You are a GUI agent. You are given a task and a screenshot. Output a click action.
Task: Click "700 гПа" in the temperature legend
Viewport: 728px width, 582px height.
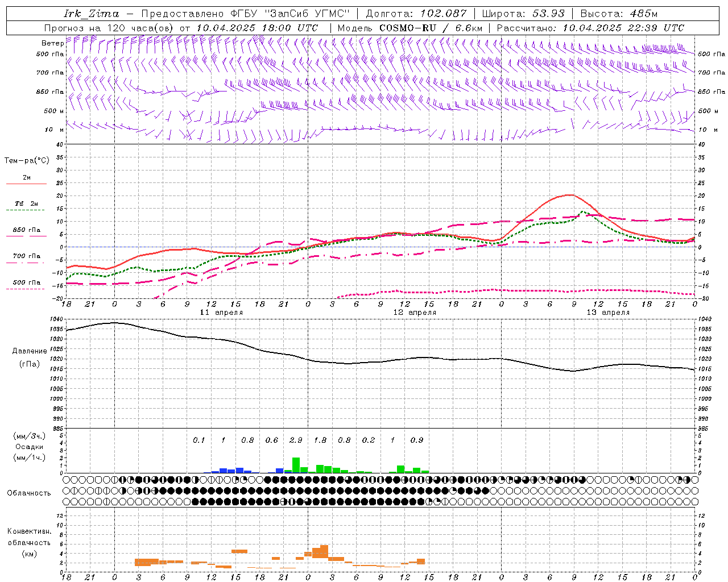(27, 256)
